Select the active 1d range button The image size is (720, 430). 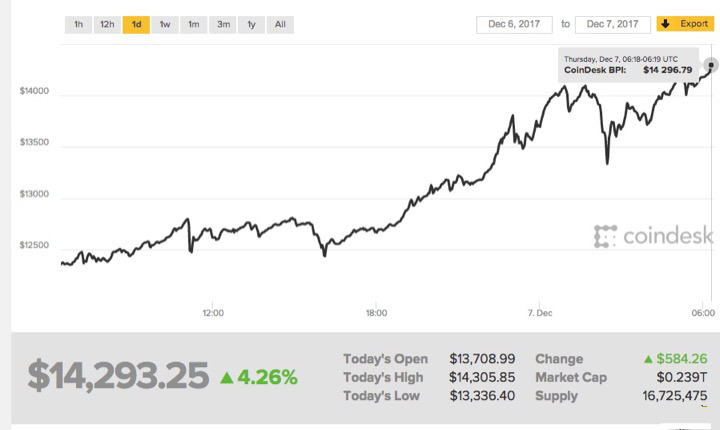(136, 23)
